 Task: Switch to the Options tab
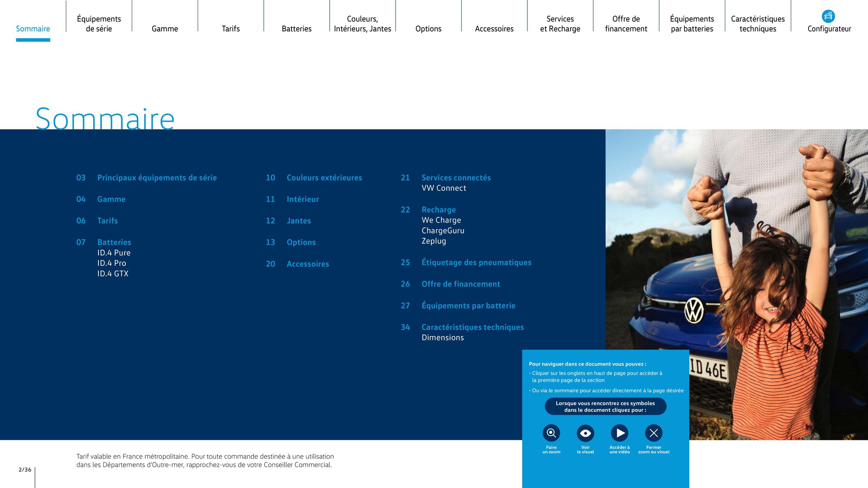429,28
